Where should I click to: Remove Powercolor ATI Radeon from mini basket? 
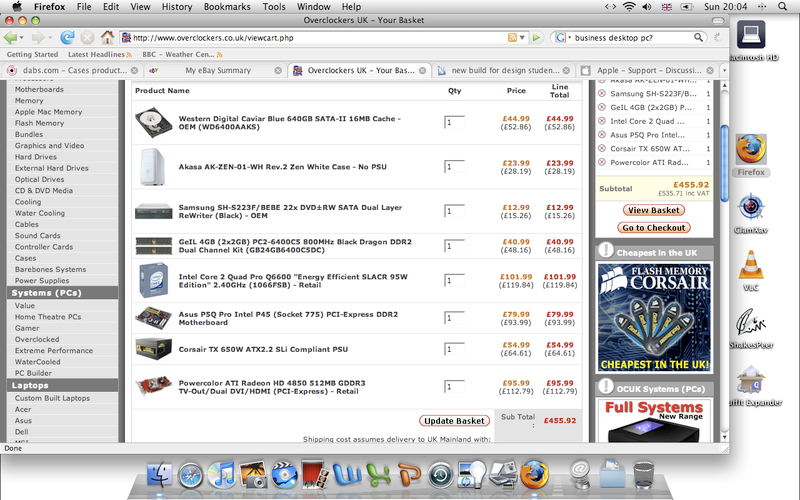coord(602,162)
